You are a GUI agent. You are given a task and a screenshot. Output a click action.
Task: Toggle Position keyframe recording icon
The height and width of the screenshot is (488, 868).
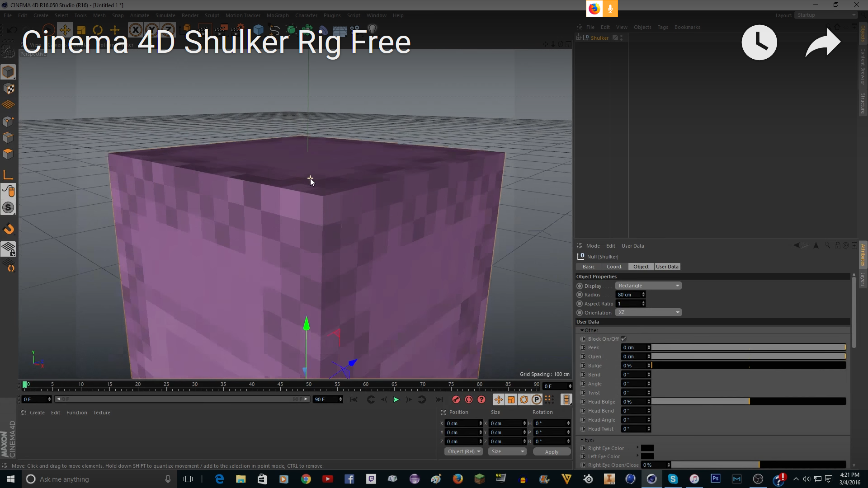[x=498, y=399]
